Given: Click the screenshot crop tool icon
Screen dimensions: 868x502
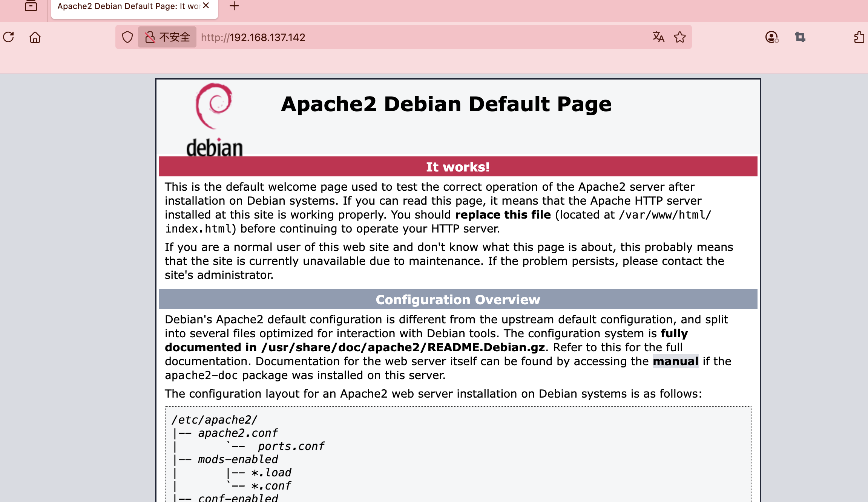Looking at the screenshot, I should pos(800,37).
